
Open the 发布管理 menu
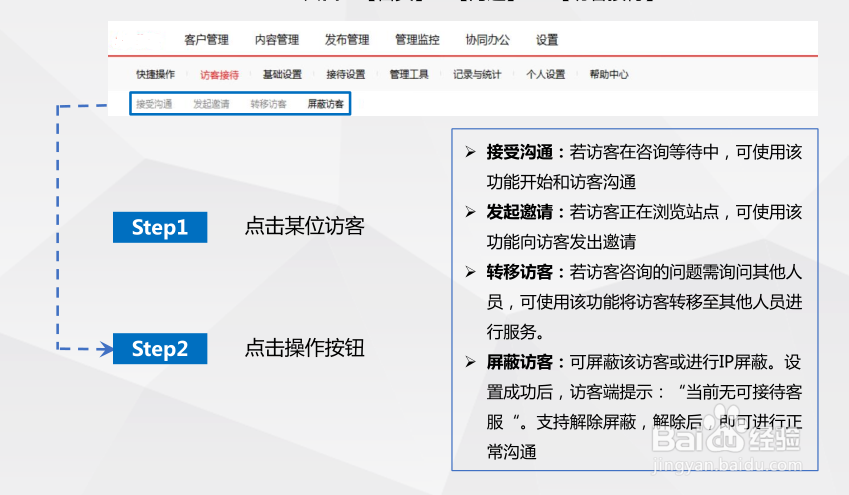coord(347,40)
